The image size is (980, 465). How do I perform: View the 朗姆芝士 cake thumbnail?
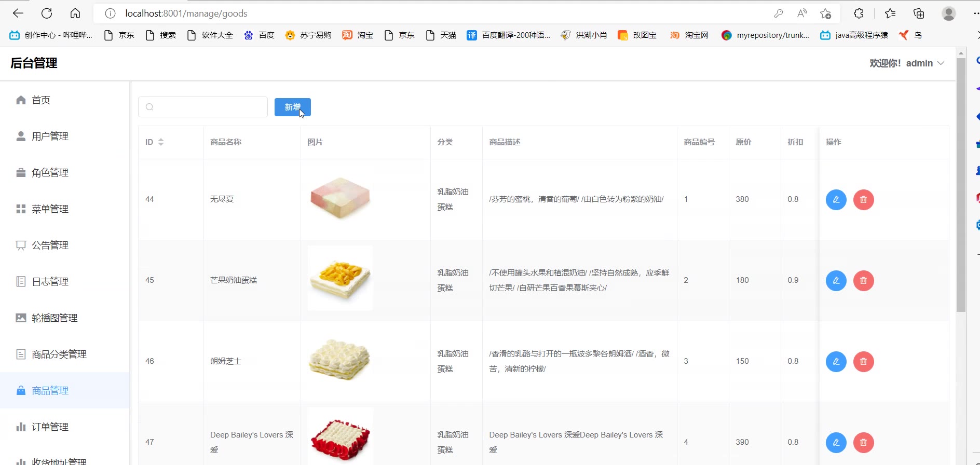pyautogui.click(x=340, y=359)
